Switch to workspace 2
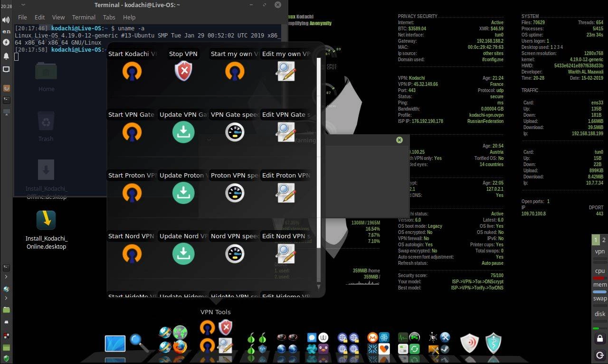Image resolution: width=608 pixels, height=364 pixels. click(x=604, y=240)
